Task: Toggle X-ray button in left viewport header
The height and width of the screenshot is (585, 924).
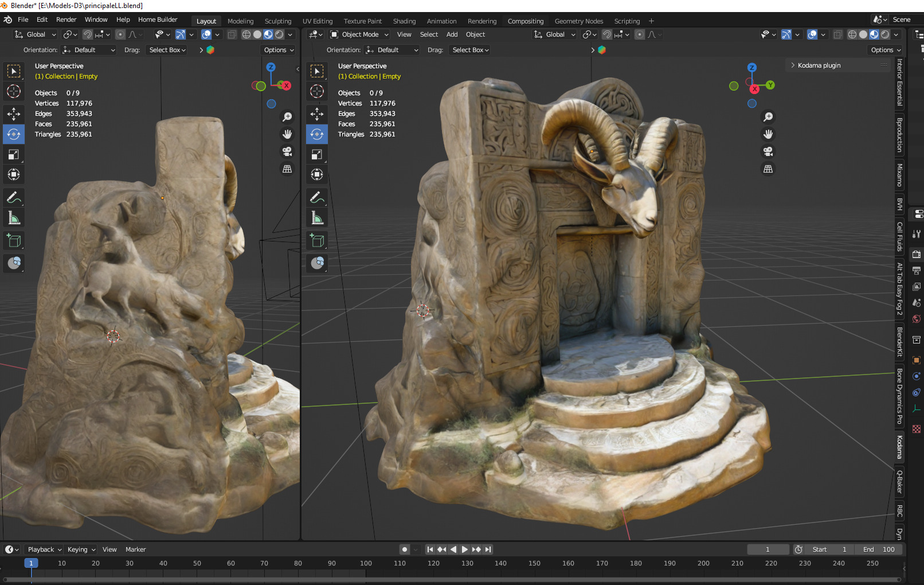Action: point(232,34)
